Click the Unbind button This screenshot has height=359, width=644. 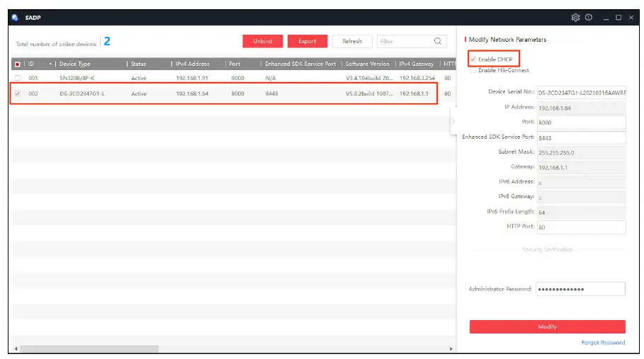pyautogui.click(x=262, y=41)
